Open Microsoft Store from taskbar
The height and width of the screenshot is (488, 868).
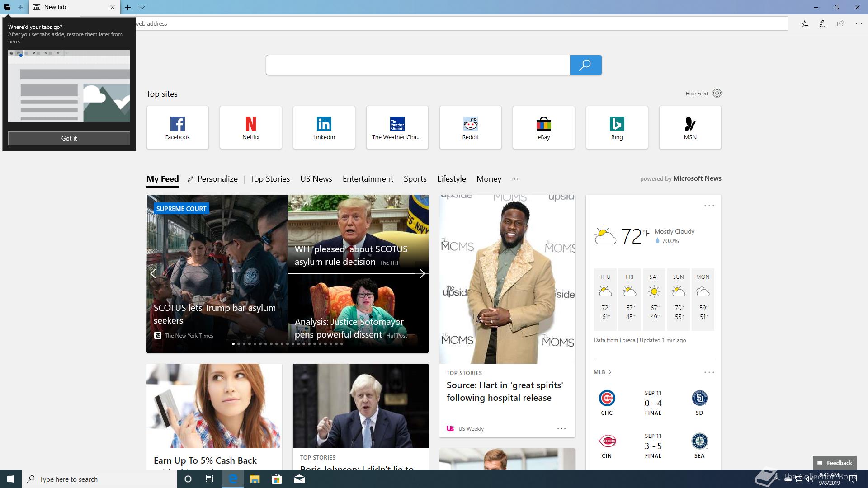277,479
